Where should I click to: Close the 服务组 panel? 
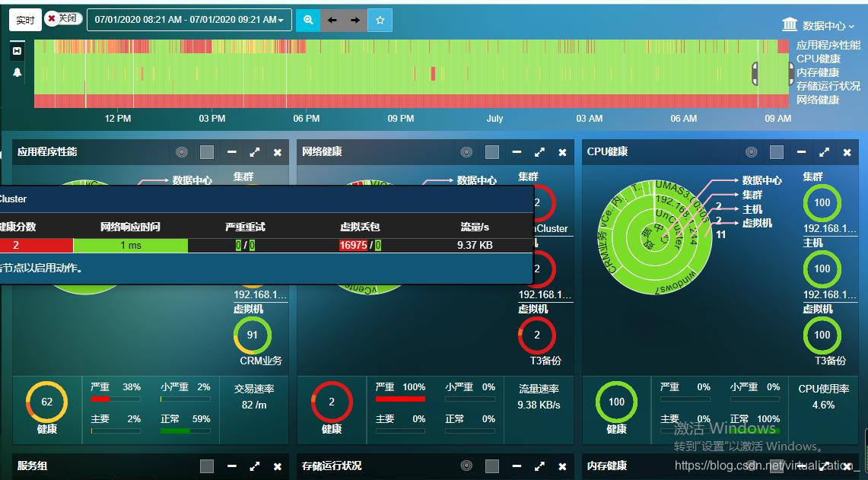pos(278,467)
